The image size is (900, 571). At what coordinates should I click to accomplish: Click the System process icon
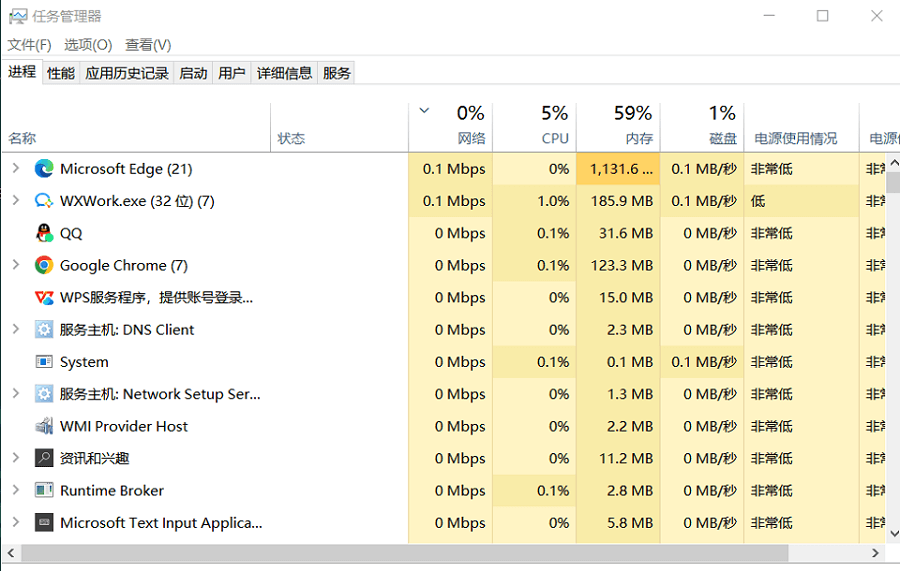[x=44, y=362]
